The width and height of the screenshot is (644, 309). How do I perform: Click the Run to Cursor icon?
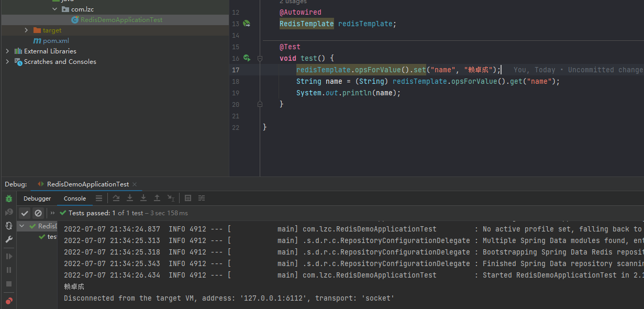pyautogui.click(x=171, y=198)
